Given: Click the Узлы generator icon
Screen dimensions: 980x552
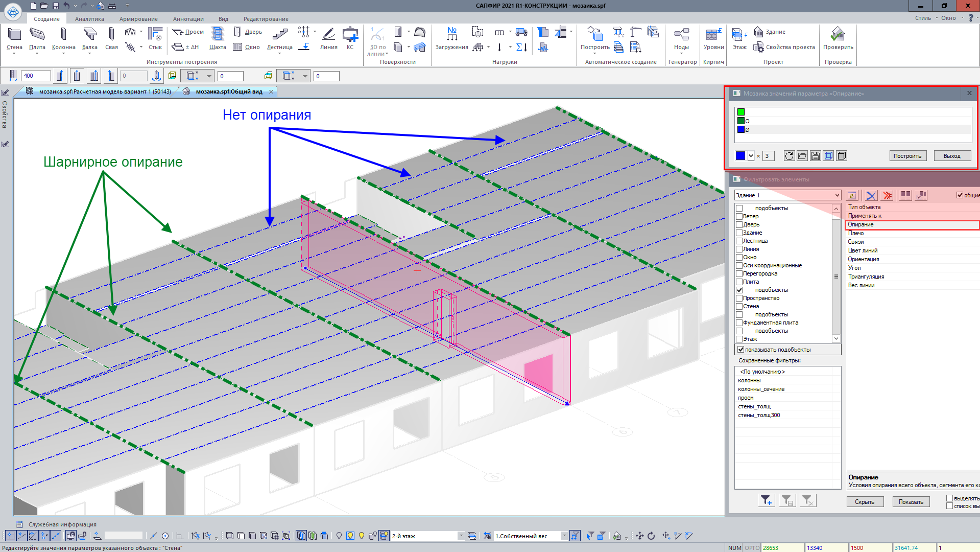Looking at the screenshot, I should click(681, 35).
